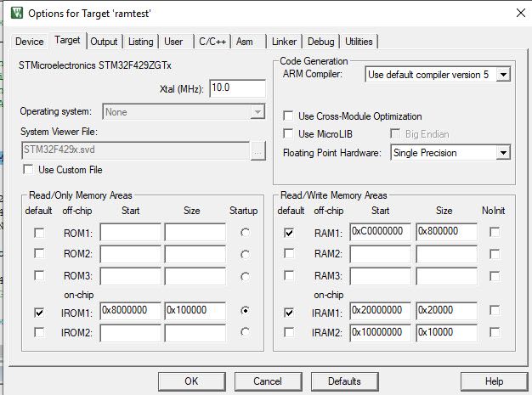Select IROM1 Startup radio button
Viewport: 532px width, 395px height.
point(245,311)
